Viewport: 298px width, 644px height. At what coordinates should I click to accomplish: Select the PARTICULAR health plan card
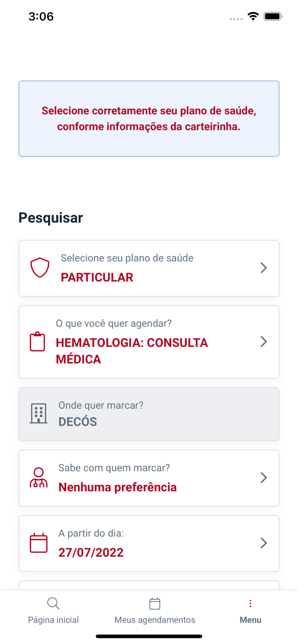(149, 268)
